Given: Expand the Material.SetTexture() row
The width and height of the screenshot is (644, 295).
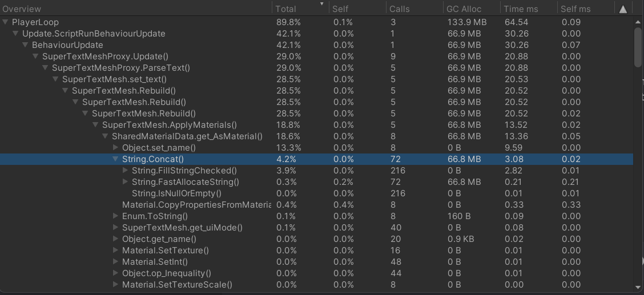Looking at the screenshot, I should [115, 250].
